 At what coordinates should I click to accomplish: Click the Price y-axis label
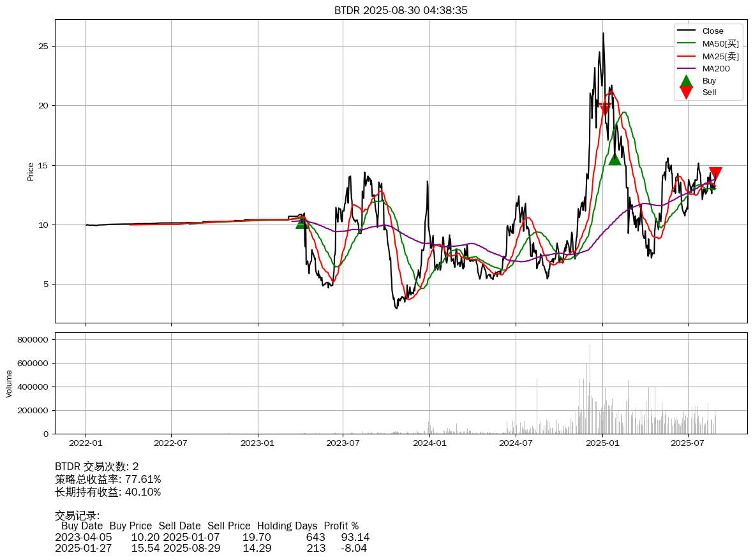[x=31, y=172]
